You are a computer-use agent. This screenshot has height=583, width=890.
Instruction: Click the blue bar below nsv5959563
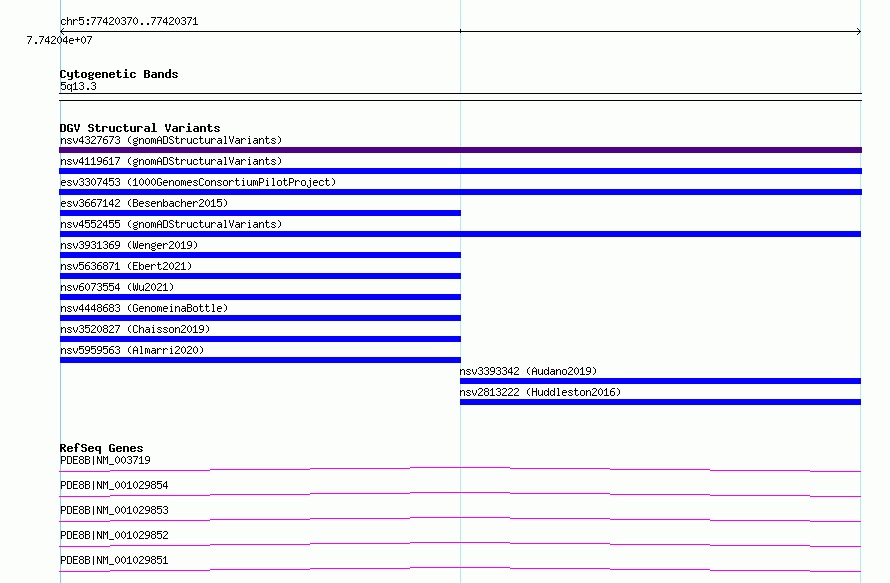click(x=260, y=360)
